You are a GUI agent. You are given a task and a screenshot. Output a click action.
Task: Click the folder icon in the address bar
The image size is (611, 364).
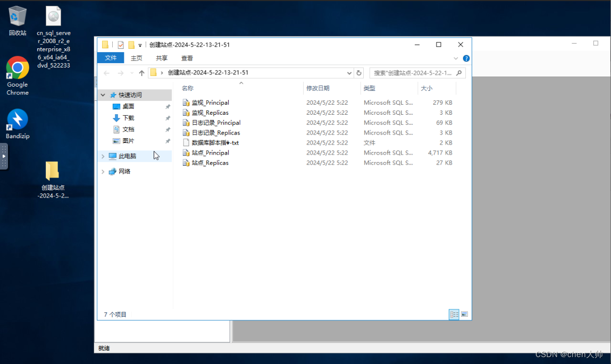coord(154,73)
